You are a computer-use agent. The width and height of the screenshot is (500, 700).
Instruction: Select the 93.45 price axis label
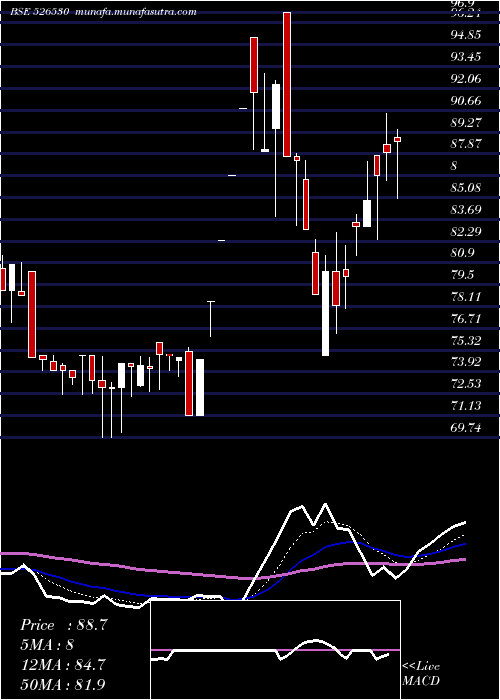pyautogui.click(x=466, y=57)
